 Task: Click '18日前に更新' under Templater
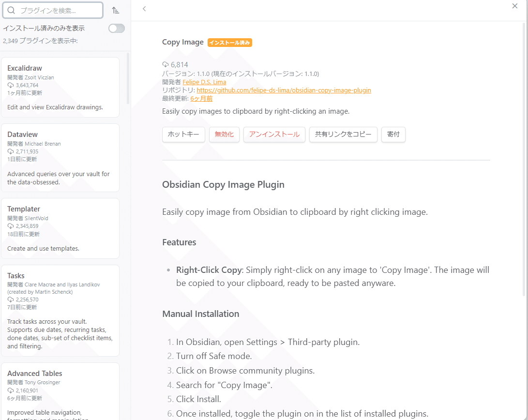[23, 234]
